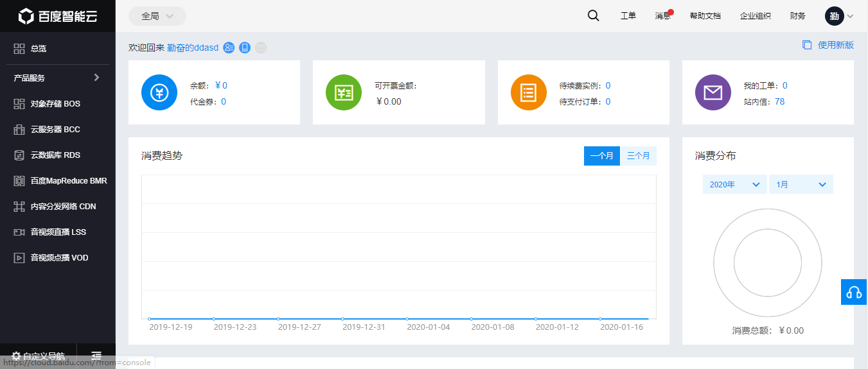Click the 总览 grid icon in the sidebar
Viewport: 868px width, 369px height.
point(19,48)
